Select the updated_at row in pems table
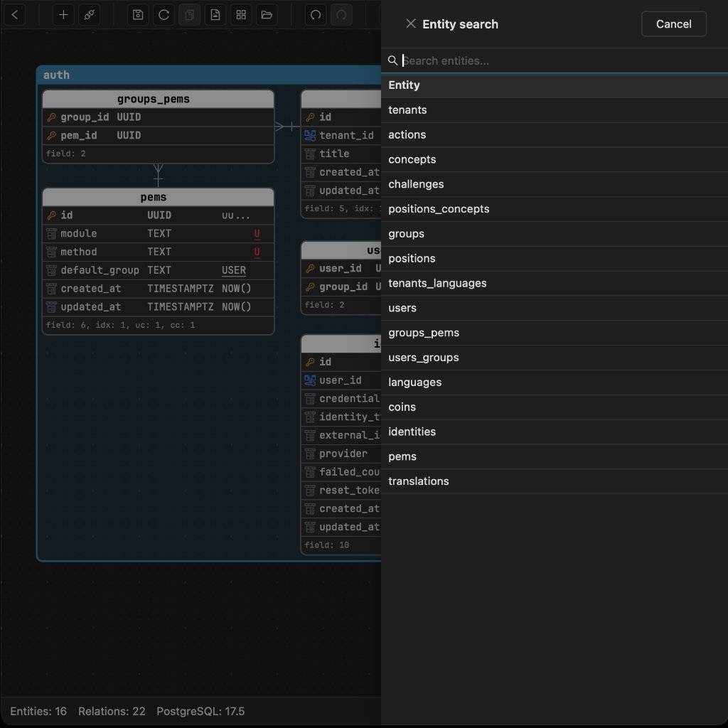The height and width of the screenshot is (728, 728). (158, 307)
